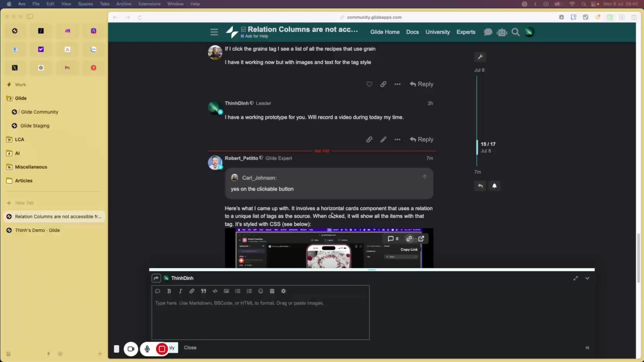Click the emoji picker icon in composer
Image resolution: width=644 pixels, height=362 pixels.
[260, 291]
